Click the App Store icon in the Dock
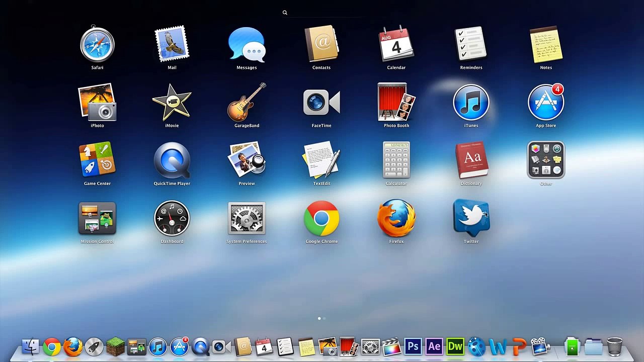The width and height of the screenshot is (644, 362). [x=179, y=346]
